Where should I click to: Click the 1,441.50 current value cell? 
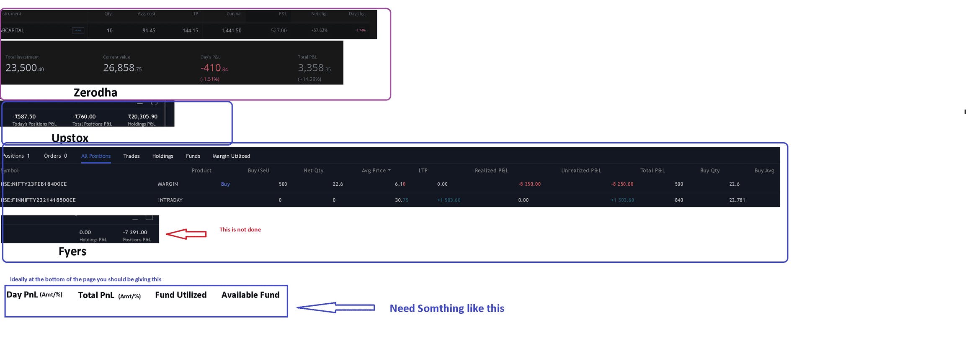[231, 31]
